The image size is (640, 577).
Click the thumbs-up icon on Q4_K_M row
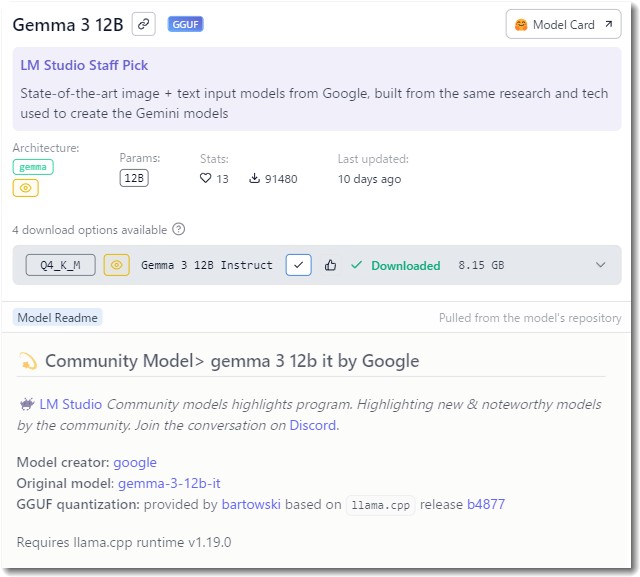pos(330,265)
